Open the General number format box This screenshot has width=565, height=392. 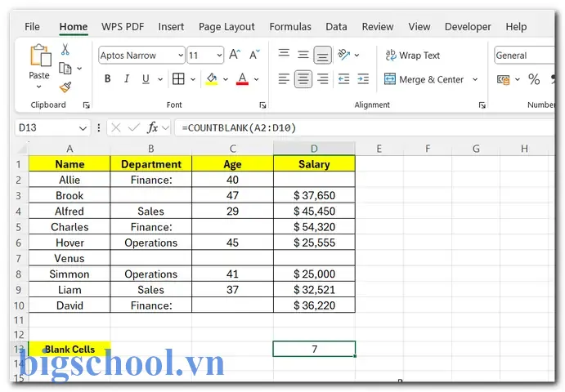point(524,56)
